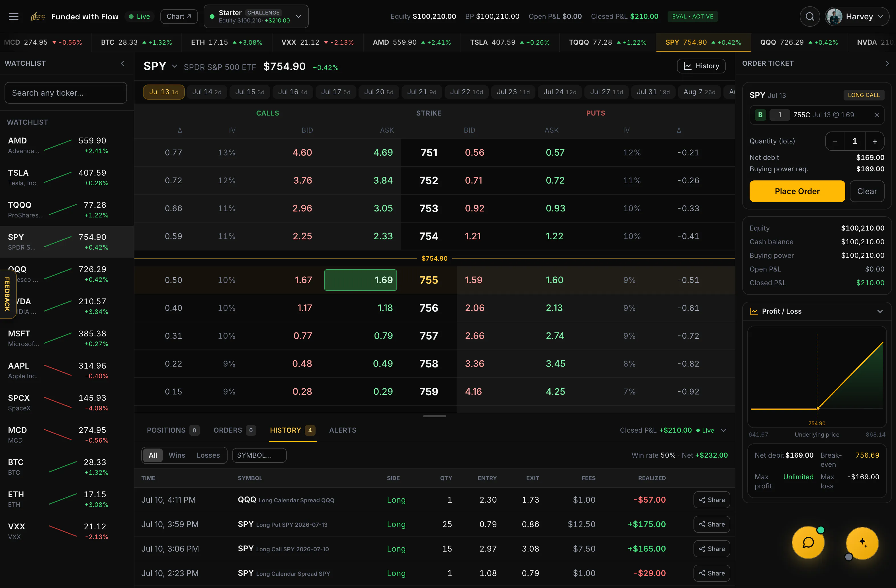Click the P/L chart current price marker
896x588 pixels.
click(818, 408)
